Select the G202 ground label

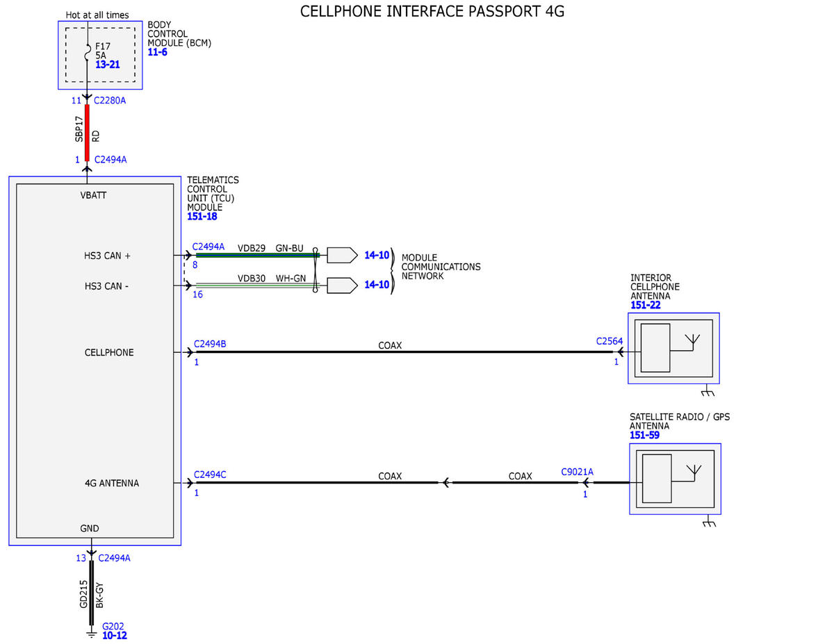click(x=113, y=625)
